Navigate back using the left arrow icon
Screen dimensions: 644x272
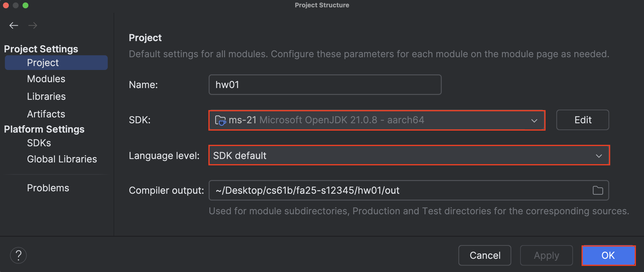(14, 25)
